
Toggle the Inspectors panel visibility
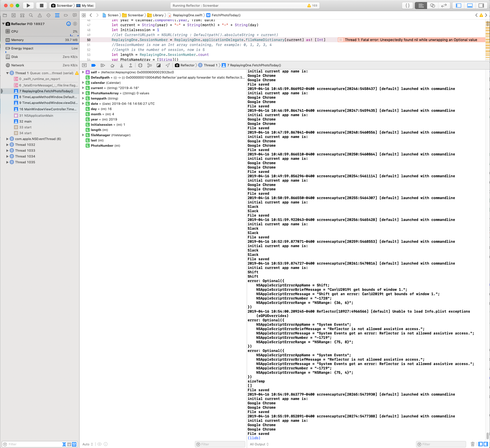481,6
